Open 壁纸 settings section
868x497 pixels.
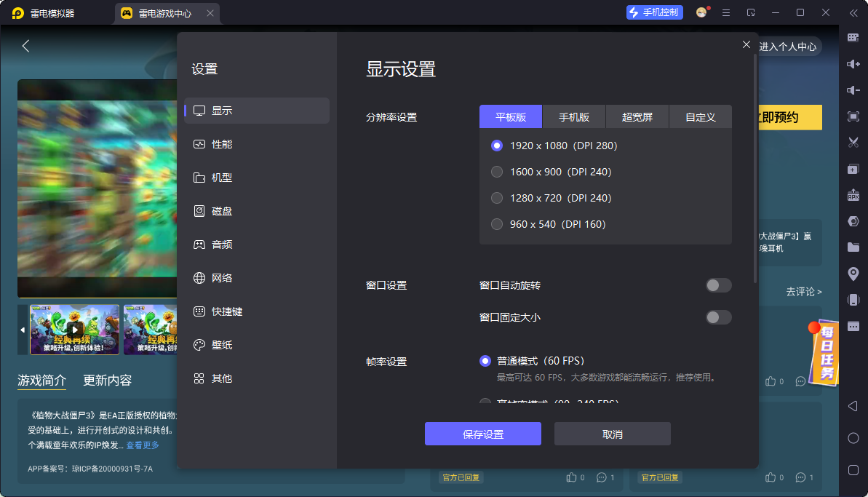257,345
